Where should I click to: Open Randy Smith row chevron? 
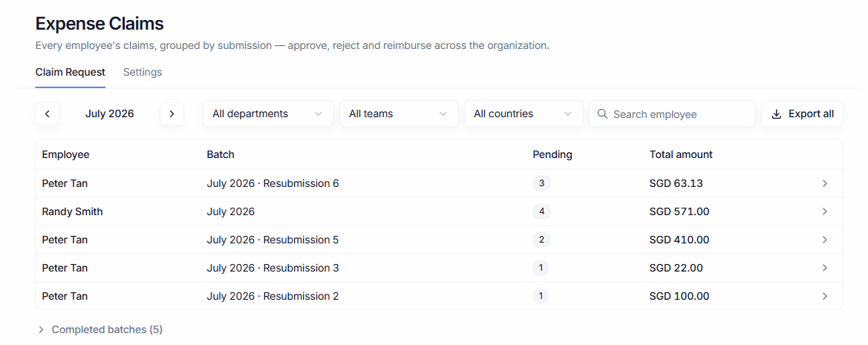(824, 211)
